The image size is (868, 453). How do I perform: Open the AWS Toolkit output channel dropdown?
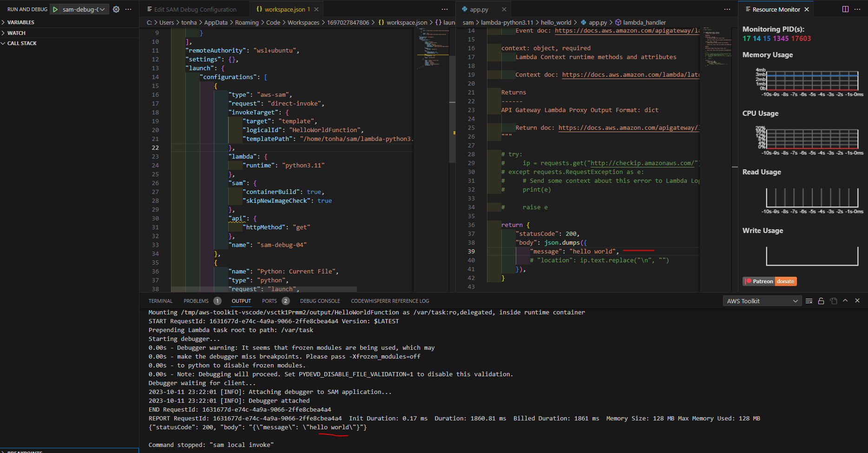[x=762, y=300]
